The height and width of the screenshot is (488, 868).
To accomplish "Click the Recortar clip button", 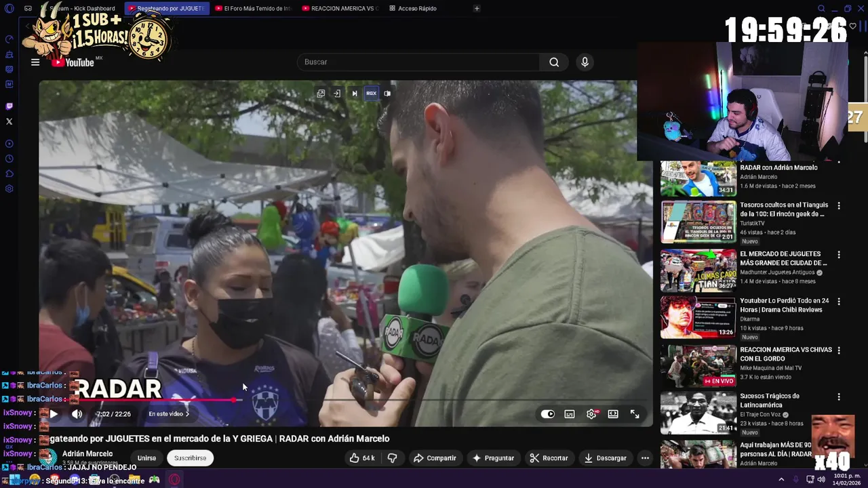I will click(549, 458).
